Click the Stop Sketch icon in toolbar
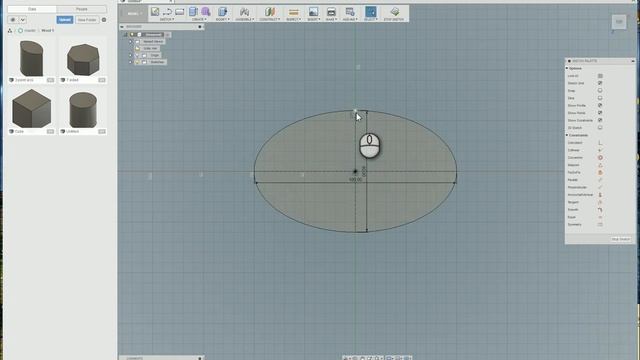640x360 pixels. click(394, 12)
